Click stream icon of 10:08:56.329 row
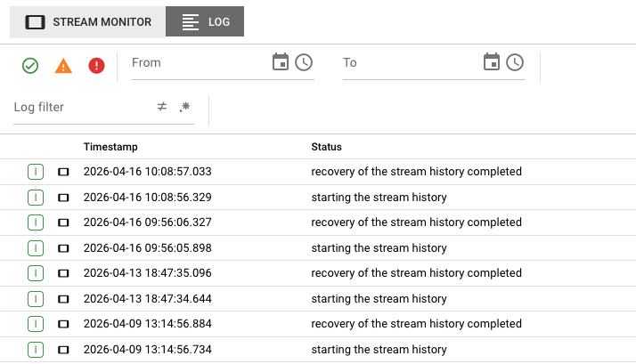The image size is (636, 364). click(63, 198)
